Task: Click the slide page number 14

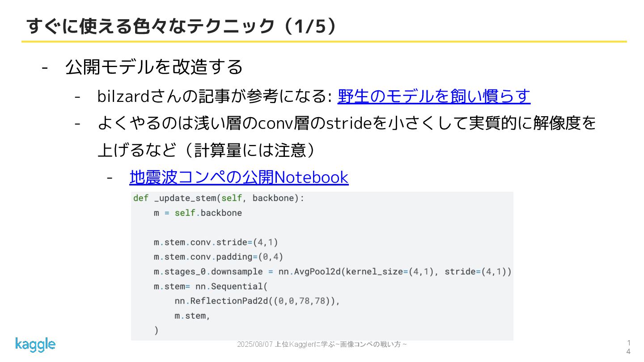Action: click(x=628, y=347)
